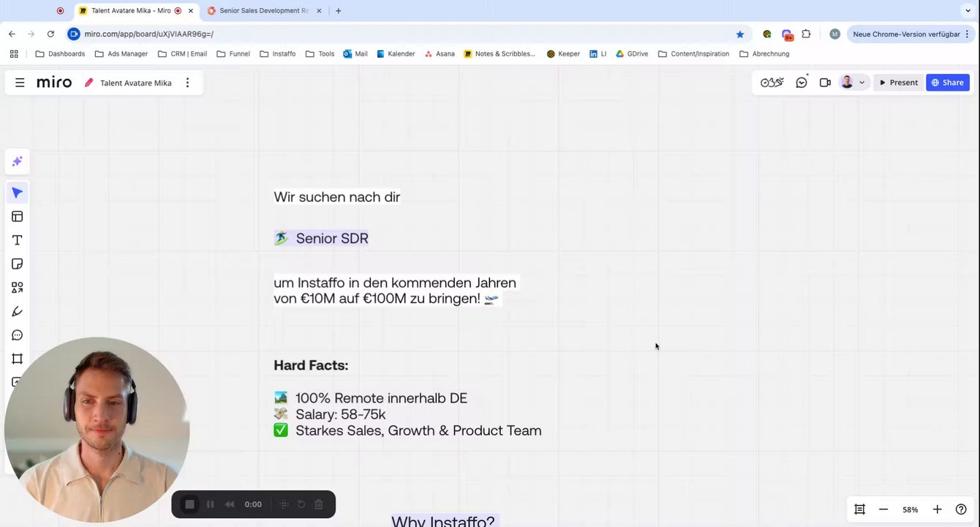Open the Dashboards bookmark folder
Viewport: 980px width, 527px height.
click(60, 53)
